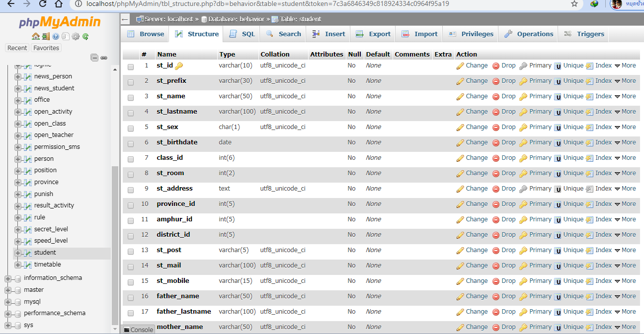The image size is (644, 334).
Task: Click the Recent tables button
Action: point(17,48)
